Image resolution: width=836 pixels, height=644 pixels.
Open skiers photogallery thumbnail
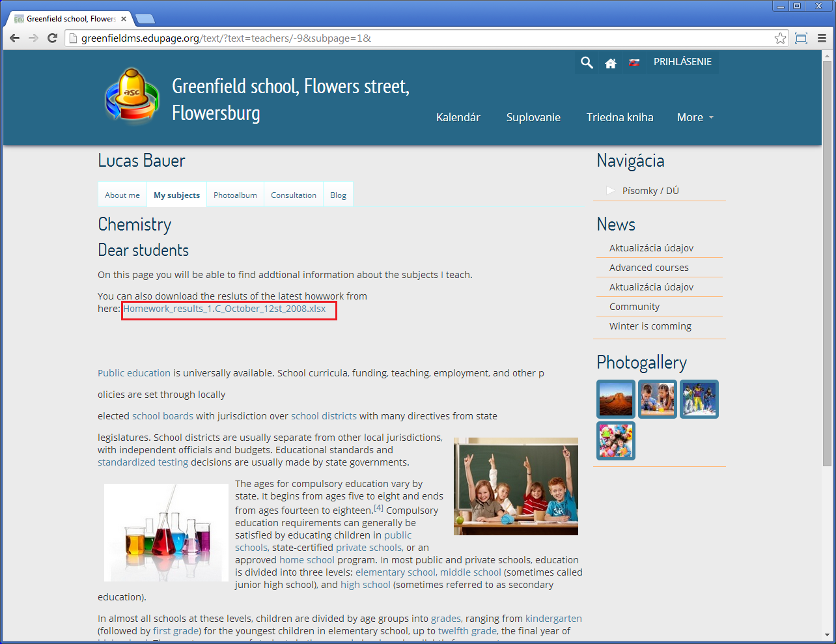pyautogui.click(x=699, y=399)
